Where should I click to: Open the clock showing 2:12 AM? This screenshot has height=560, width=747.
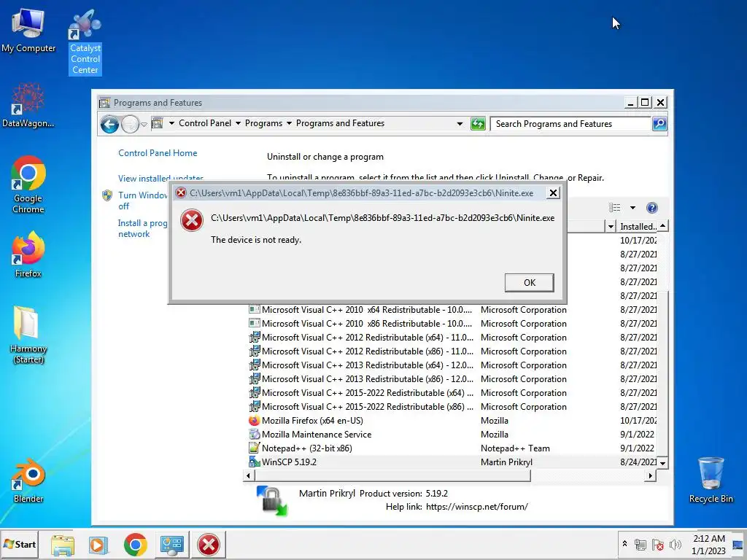708,544
